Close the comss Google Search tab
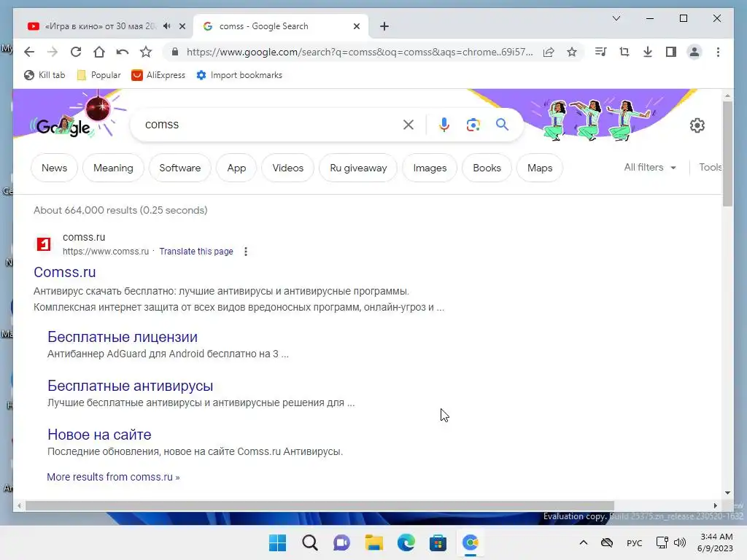Screen dimensions: 747x560 (356, 26)
